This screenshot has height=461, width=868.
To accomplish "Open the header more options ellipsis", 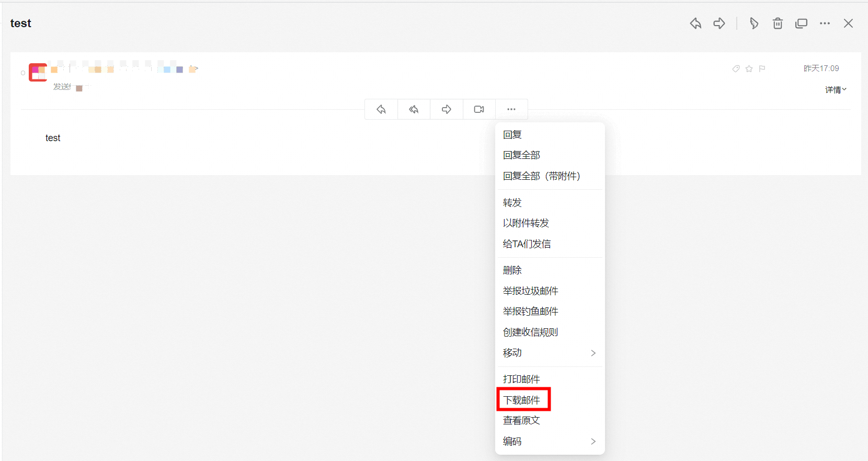I will [x=825, y=23].
